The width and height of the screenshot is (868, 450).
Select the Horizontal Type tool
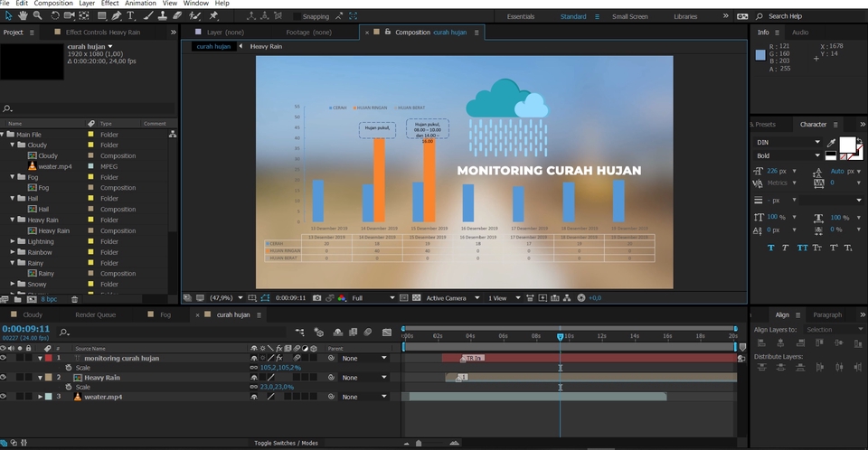coord(130,15)
